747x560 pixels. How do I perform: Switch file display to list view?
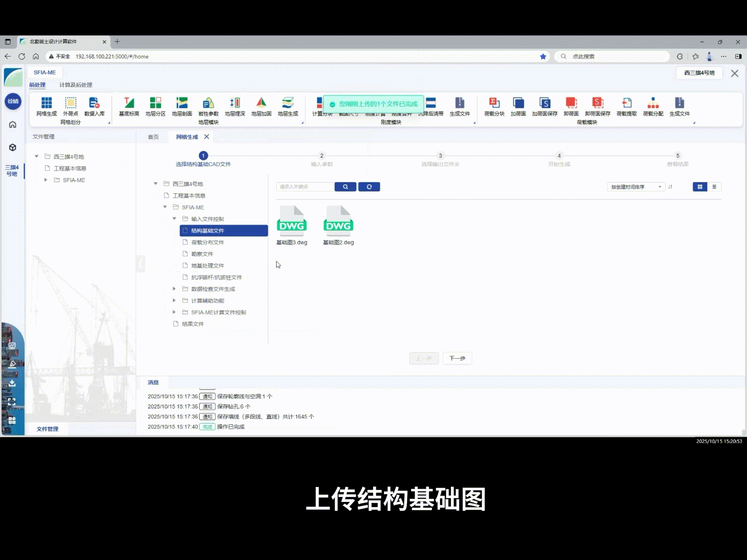click(714, 187)
